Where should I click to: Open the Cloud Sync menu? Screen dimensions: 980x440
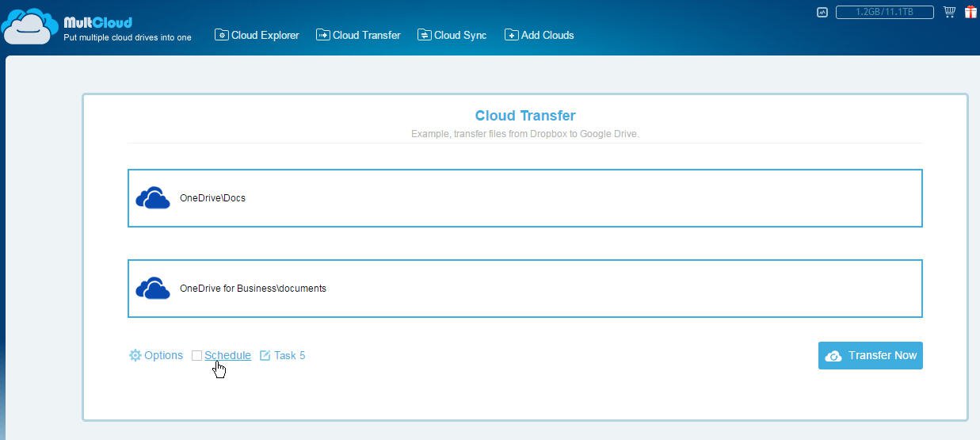point(452,35)
